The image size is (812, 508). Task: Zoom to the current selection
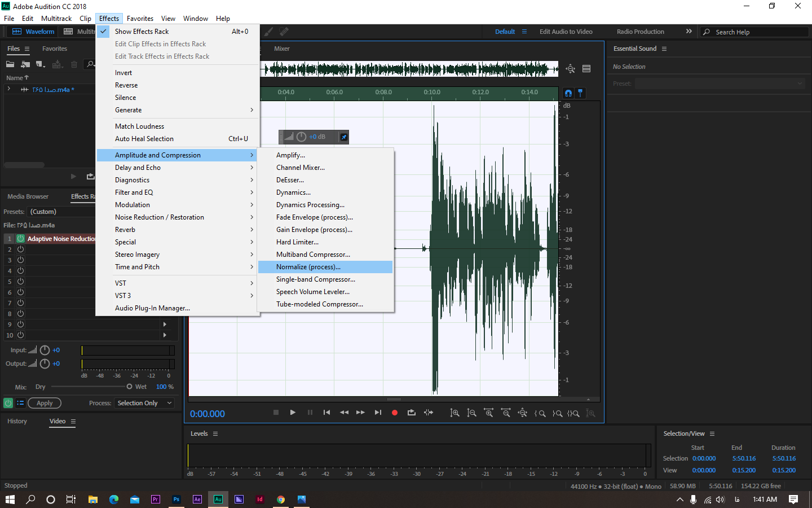(x=573, y=413)
